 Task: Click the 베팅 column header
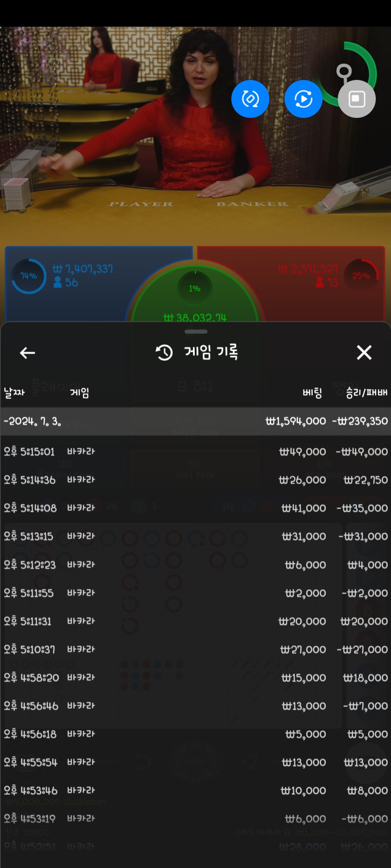click(312, 393)
